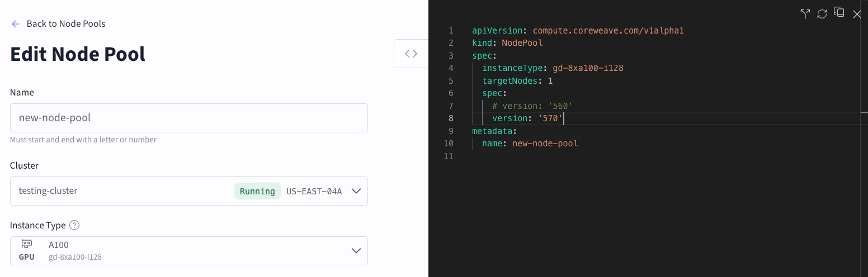Expand the Cluster dropdown chevron
The height and width of the screenshot is (277, 868).
[356, 191]
